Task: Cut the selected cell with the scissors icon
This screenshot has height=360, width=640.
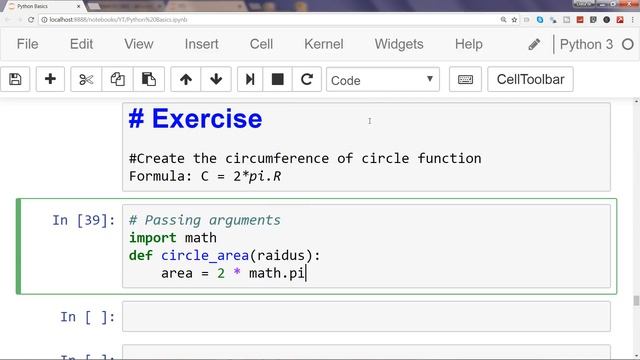Action: [86, 79]
